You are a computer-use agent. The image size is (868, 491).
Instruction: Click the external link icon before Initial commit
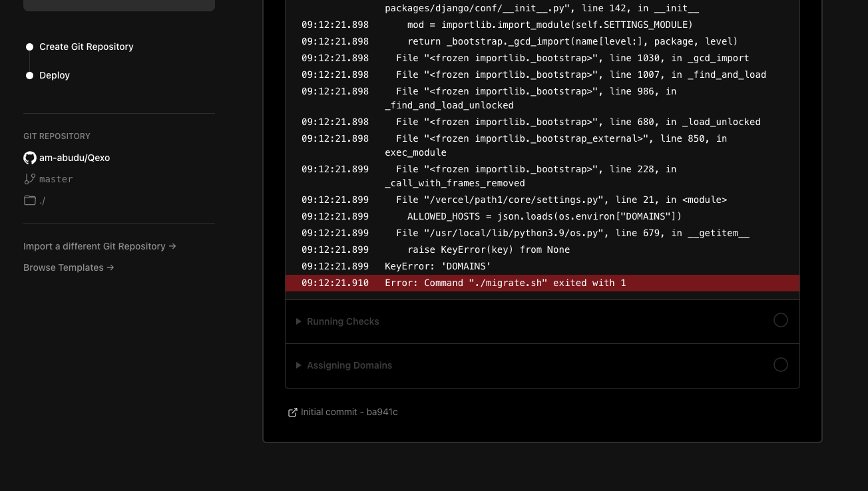click(292, 412)
